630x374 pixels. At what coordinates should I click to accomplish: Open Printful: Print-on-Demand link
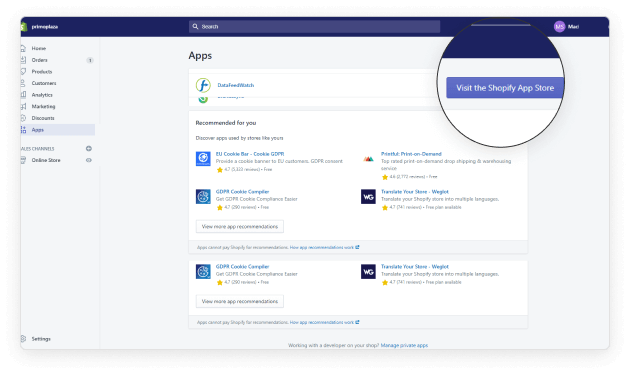tap(411, 154)
